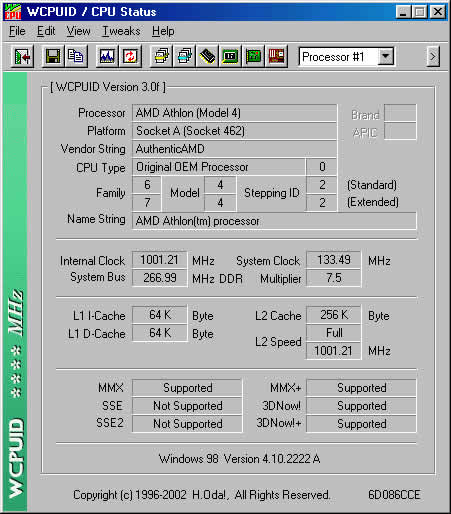Open the Processor #1 dropdown arrow

[x=385, y=57]
